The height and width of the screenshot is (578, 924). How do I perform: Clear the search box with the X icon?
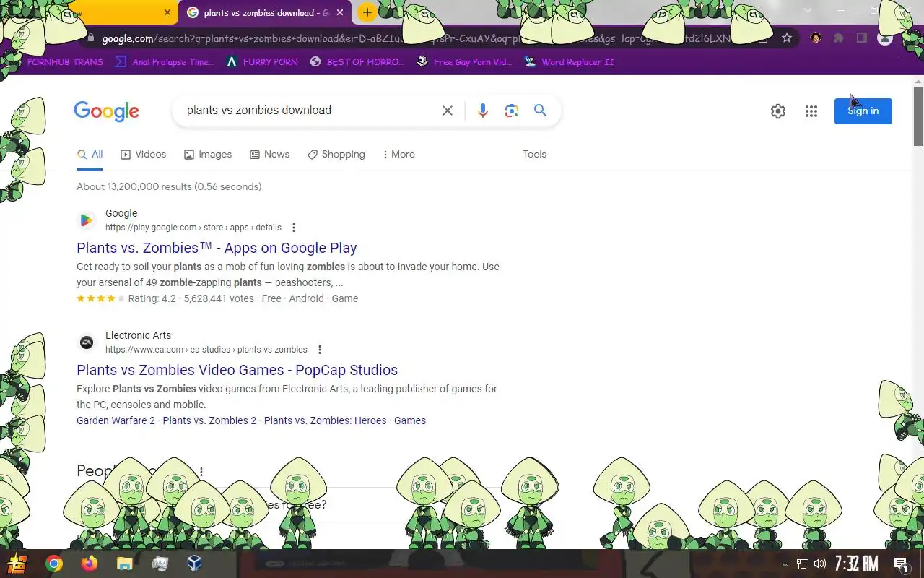448,111
